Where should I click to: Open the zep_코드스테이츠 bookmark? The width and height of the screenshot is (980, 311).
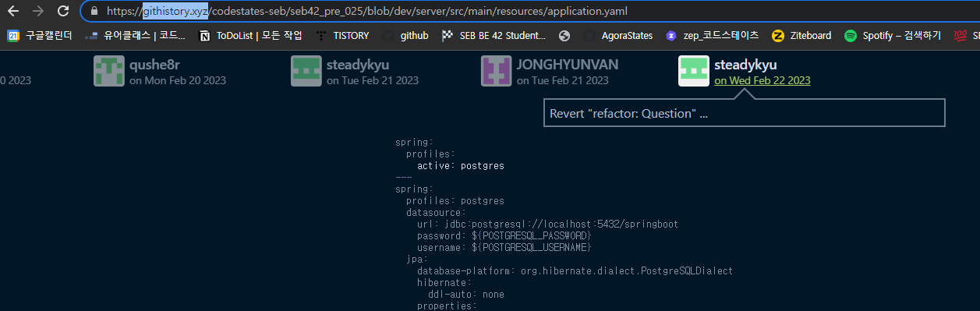[x=713, y=35]
